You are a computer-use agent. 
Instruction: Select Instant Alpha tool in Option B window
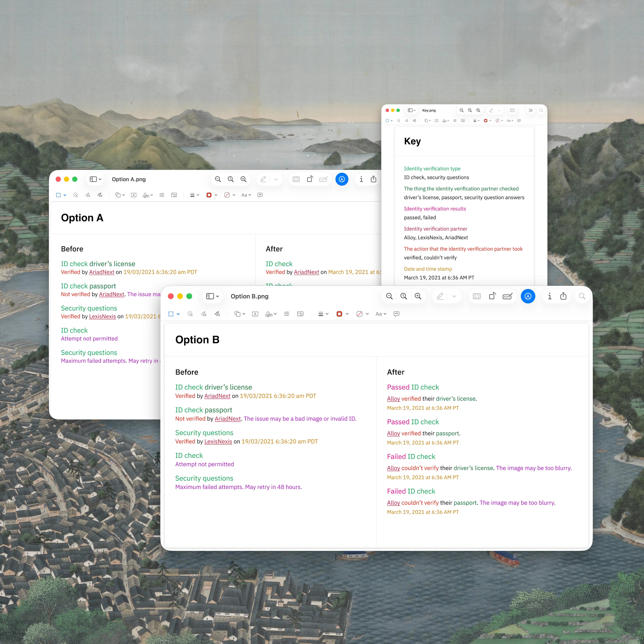(x=190, y=314)
